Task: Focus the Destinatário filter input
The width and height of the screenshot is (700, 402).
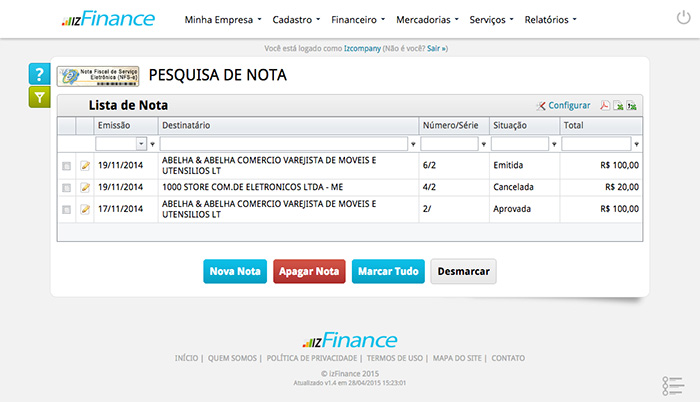Action: click(x=283, y=144)
